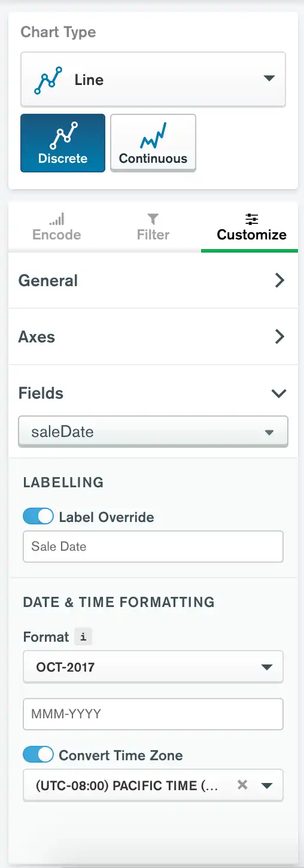Click the Format info icon

coord(83,638)
